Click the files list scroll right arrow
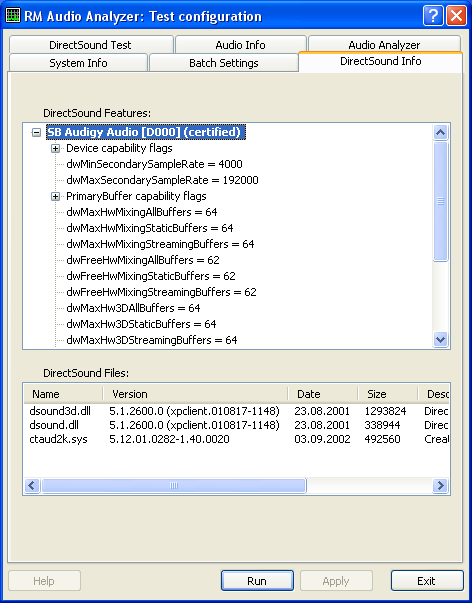This screenshot has height=603, width=472. pyautogui.click(x=440, y=485)
